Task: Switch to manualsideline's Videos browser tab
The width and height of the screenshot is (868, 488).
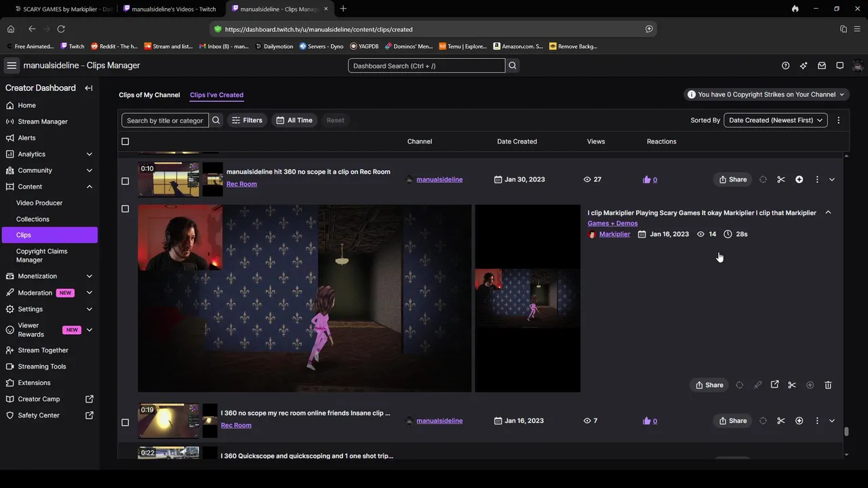Action: [x=170, y=9]
